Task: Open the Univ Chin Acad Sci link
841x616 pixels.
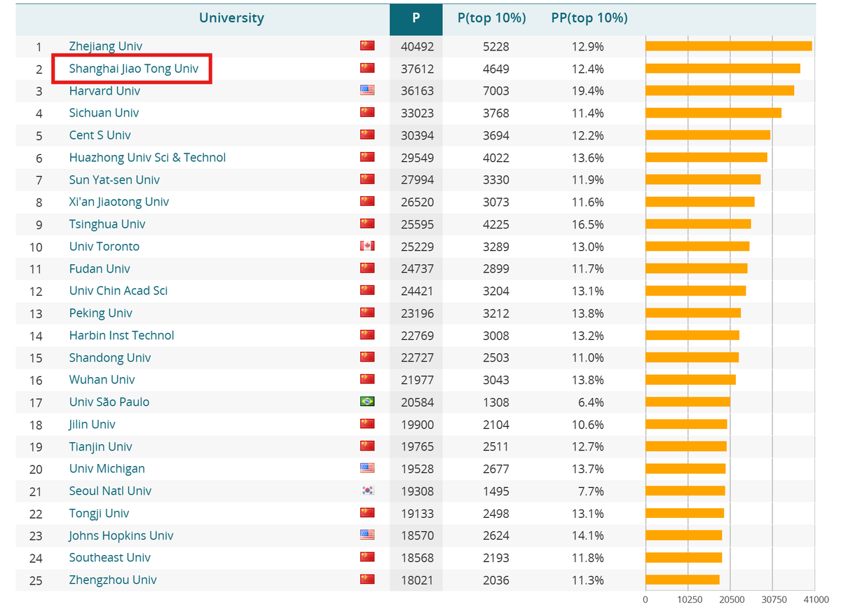Action: click(x=118, y=291)
